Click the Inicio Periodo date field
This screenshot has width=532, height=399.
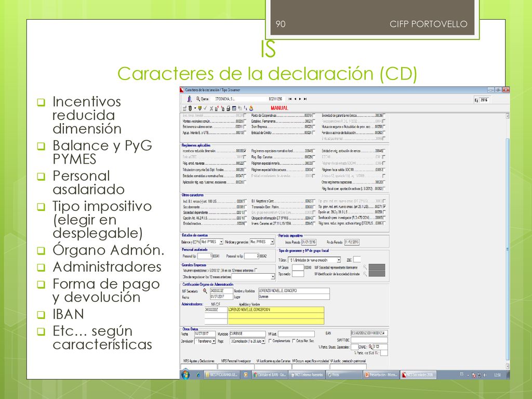coord(309,242)
